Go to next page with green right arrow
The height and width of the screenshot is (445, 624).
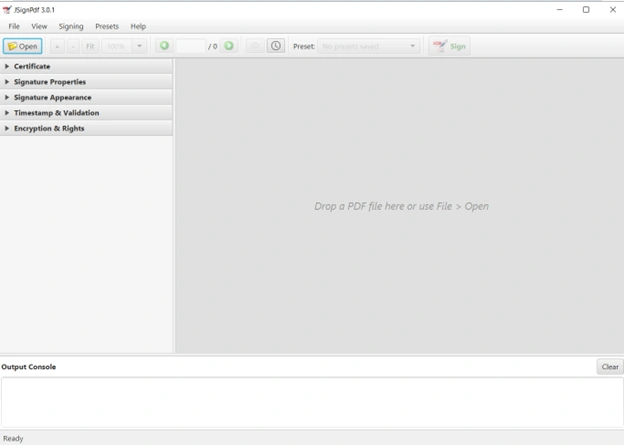point(229,46)
